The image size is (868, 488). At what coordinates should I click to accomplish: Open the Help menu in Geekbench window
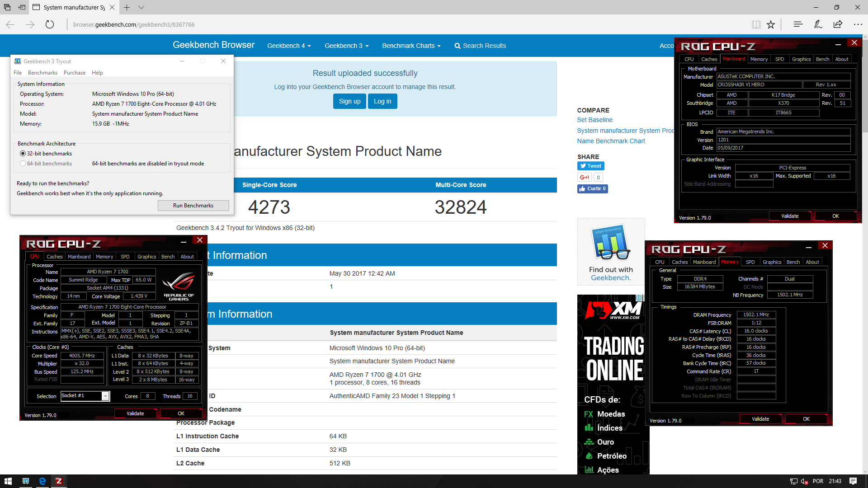point(97,73)
